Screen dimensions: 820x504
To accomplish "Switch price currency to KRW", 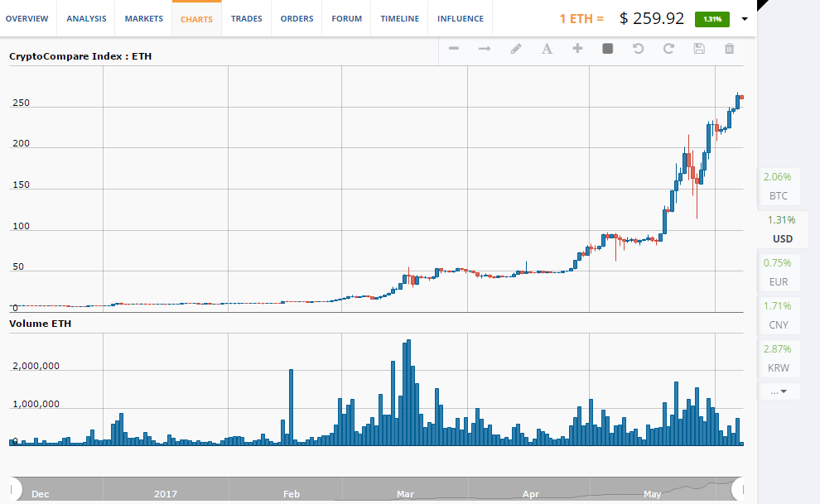I will point(779,359).
